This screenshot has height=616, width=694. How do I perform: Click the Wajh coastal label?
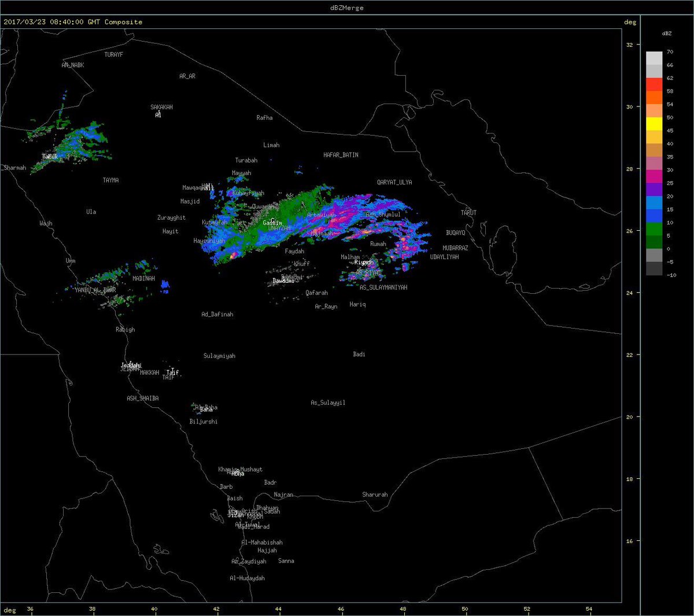click(x=46, y=224)
